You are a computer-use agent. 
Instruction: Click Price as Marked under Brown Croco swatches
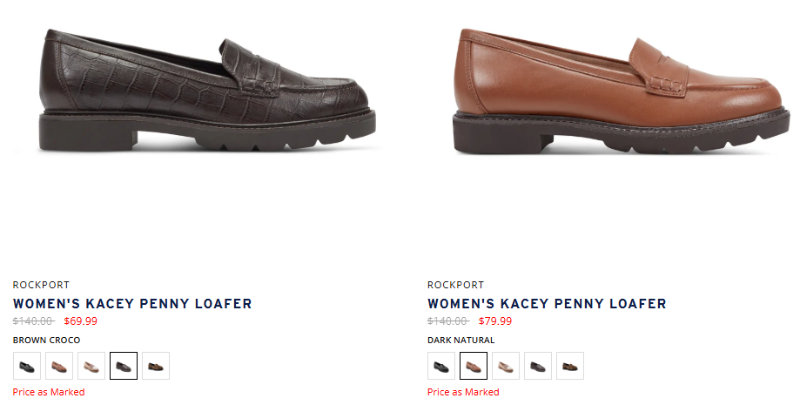coord(48,392)
